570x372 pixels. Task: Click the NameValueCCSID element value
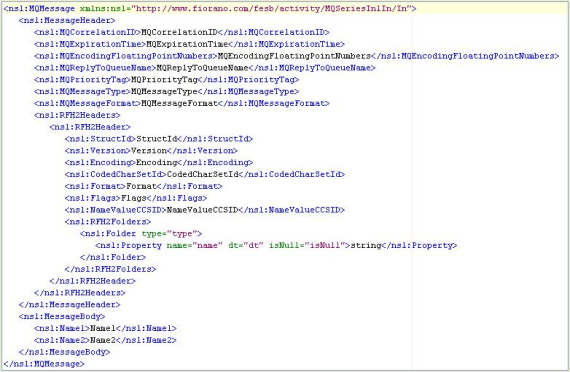pyautogui.click(x=202, y=210)
